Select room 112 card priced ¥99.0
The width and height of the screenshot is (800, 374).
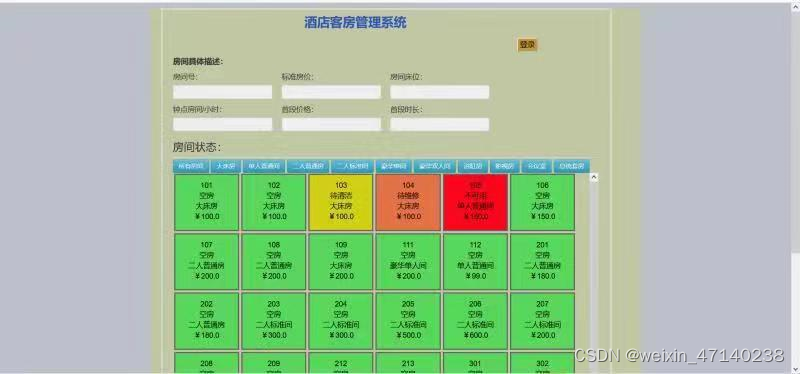pos(476,261)
